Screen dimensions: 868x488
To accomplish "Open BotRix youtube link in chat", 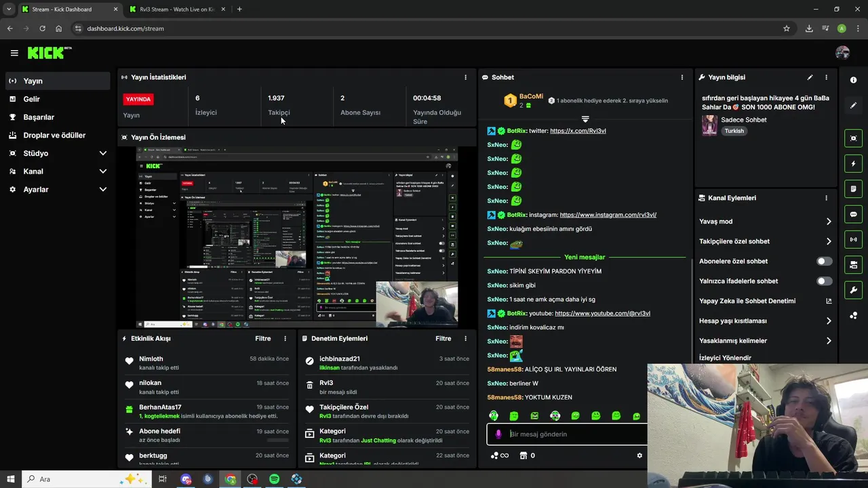I will coord(602,313).
